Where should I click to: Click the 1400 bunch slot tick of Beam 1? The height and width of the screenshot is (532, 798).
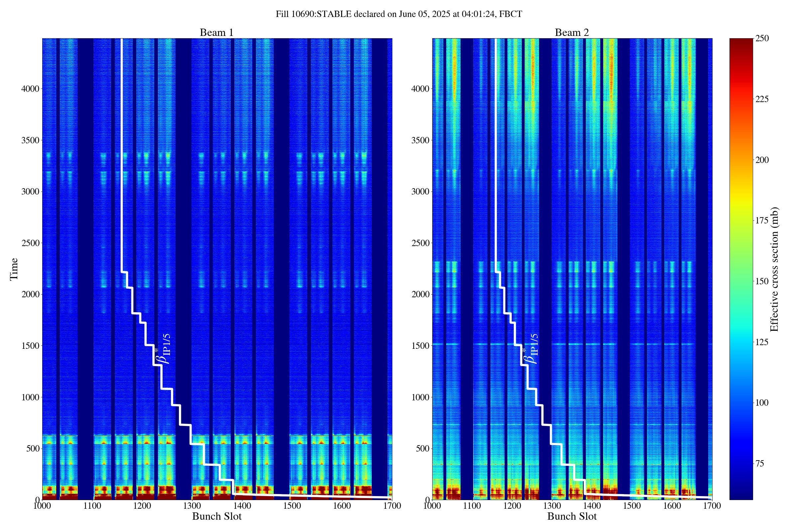coord(242,506)
